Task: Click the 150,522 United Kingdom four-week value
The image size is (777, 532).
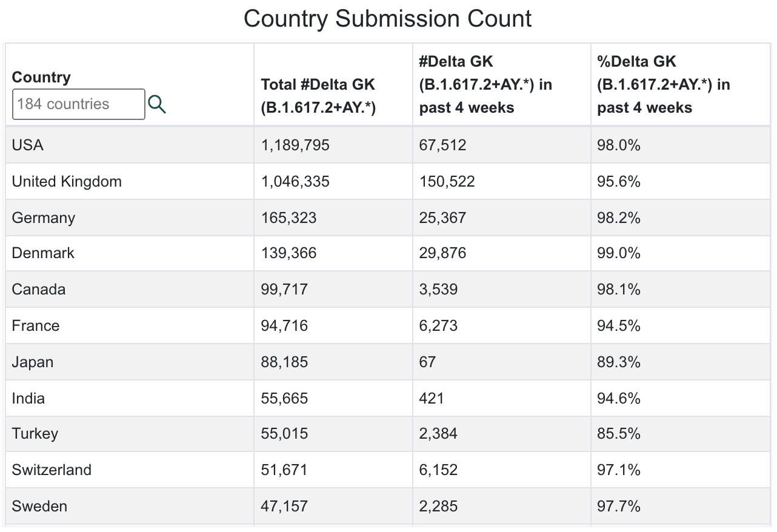Action: click(x=447, y=182)
